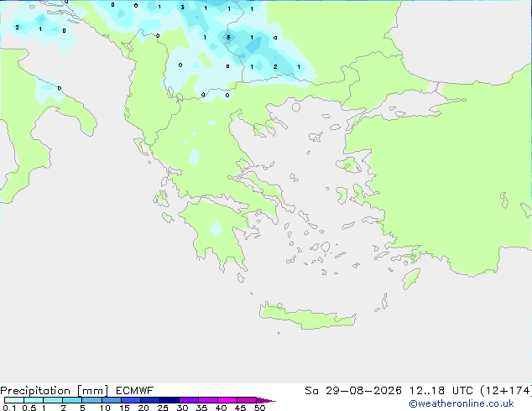
Task: Select the 30 mm purple legend swatch
Action: pos(188,400)
